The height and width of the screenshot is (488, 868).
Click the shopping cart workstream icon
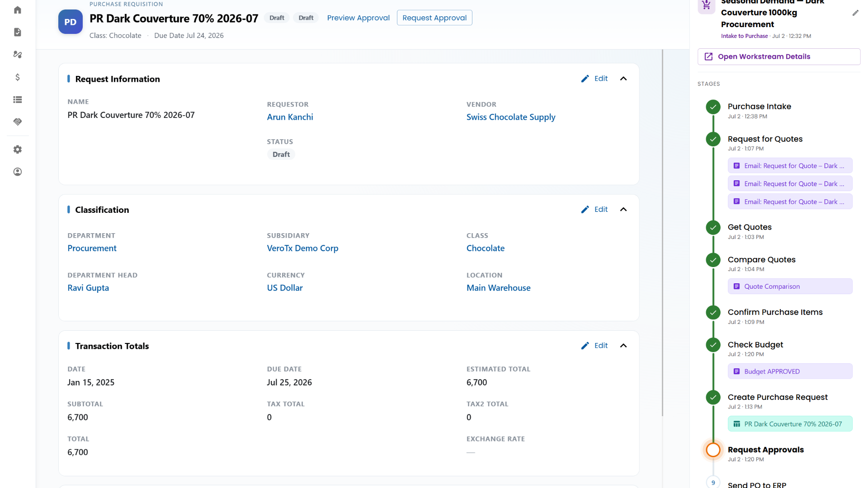707,5
